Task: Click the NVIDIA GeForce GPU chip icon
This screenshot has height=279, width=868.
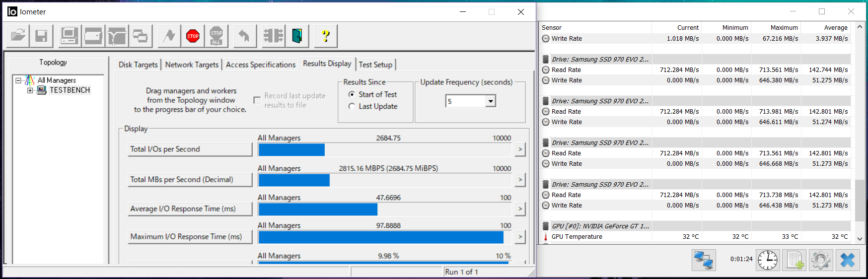Action: tap(546, 226)
